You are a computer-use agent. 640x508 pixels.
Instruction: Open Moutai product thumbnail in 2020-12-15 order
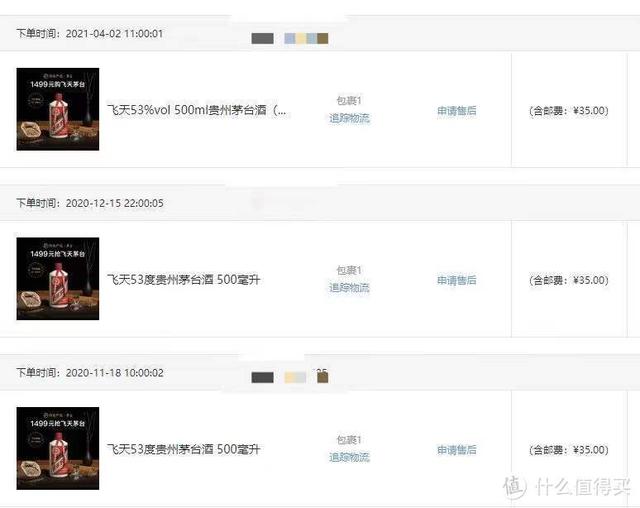point(58,279)
